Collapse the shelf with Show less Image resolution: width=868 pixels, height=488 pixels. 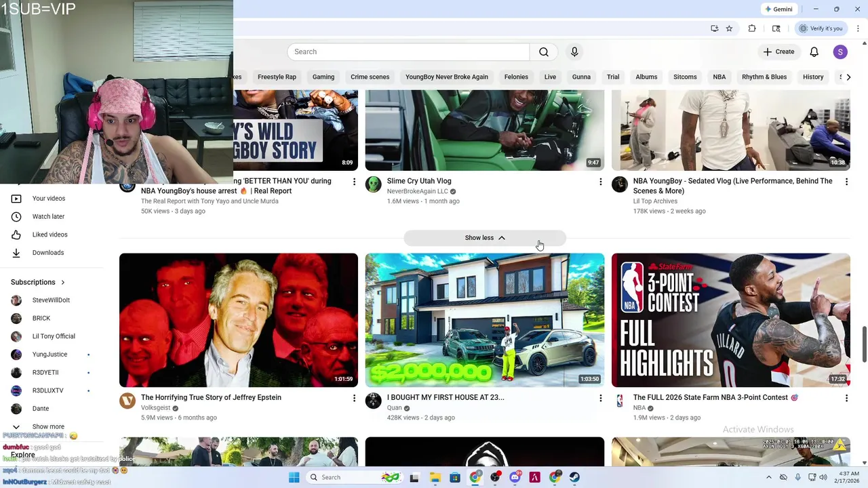click(x=485, y=238)
